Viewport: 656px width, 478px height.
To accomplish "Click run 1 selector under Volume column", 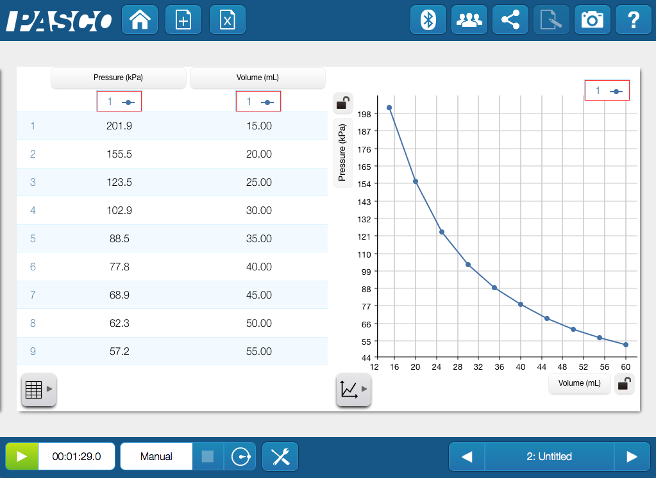I will pos(259,101).
